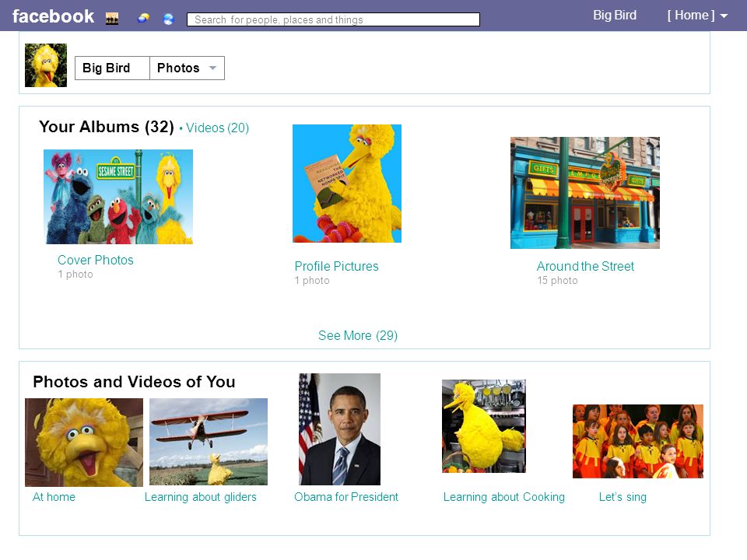747x560 pixels.
Task: Open the Videos (20) link
Action: click(217, 128)
